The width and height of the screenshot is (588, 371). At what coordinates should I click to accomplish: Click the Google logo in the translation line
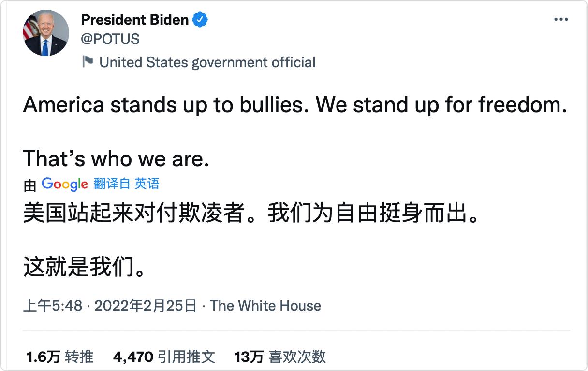65,184
